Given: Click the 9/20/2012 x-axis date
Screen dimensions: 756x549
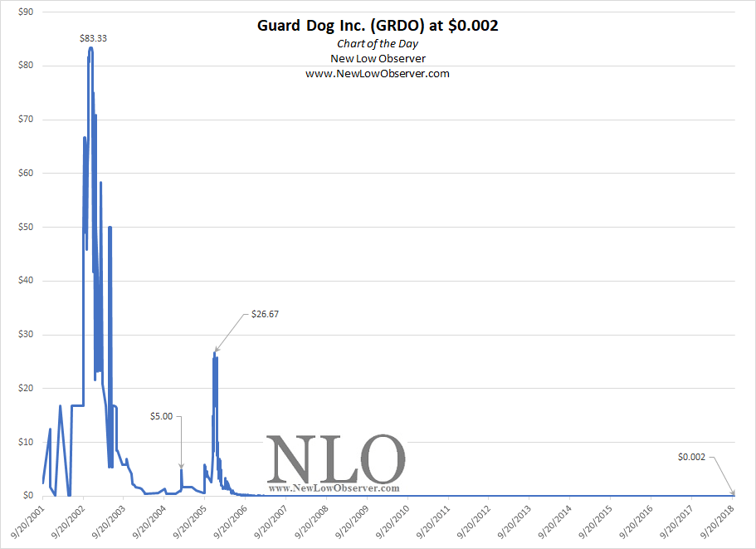Looking at the screenshot, I should point(473,522).
